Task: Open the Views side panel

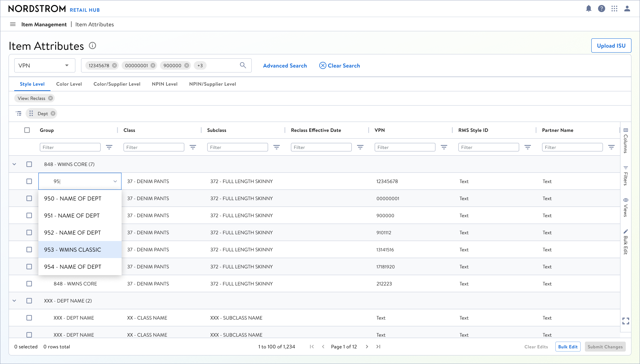Action: tap(626, 207)
